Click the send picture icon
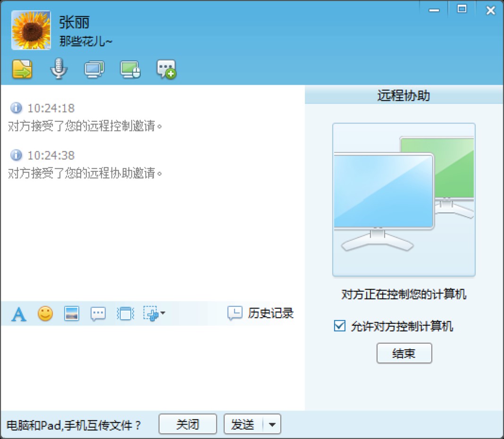The height and width of the screenshot is (439, 504). tap(71, 312)
